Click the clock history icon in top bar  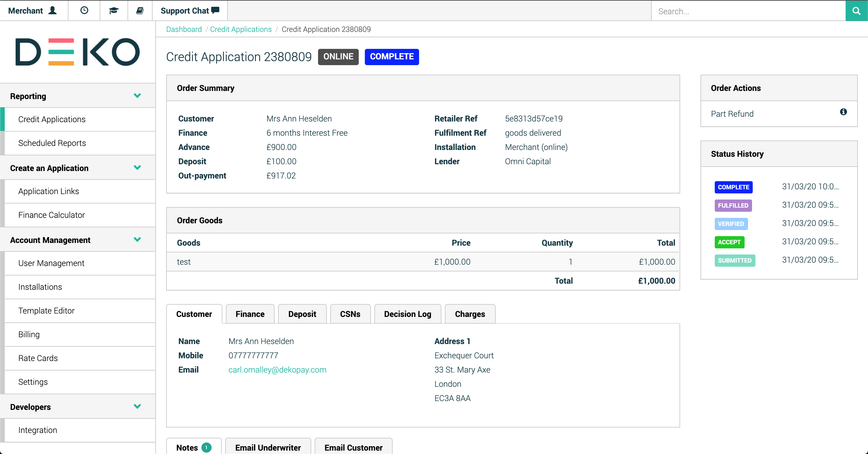[84, 11]
